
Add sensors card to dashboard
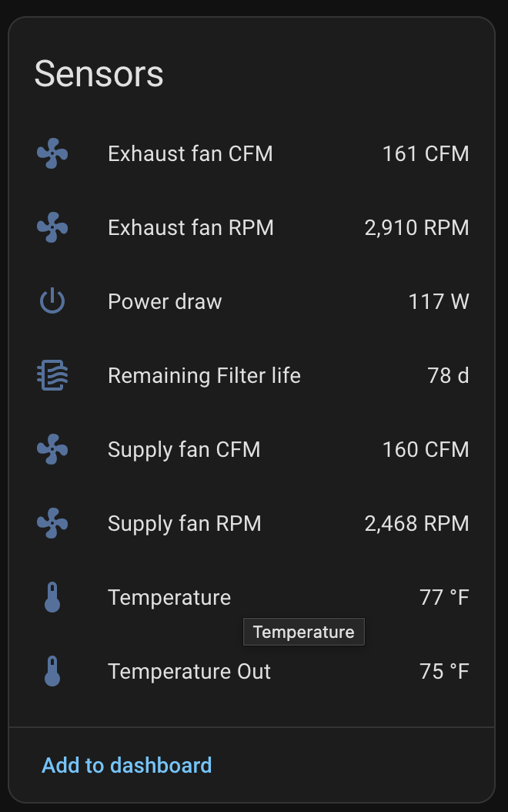[126, 765]
